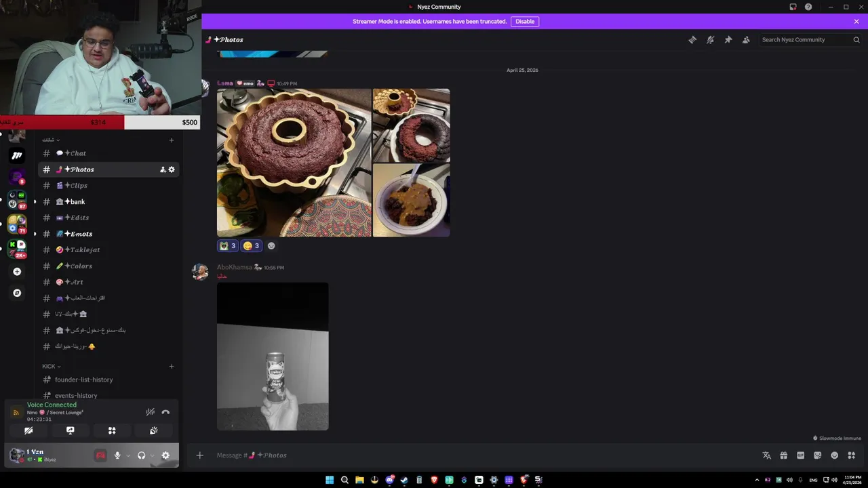Turn on camera in voice panel

(x=28, y=430)
